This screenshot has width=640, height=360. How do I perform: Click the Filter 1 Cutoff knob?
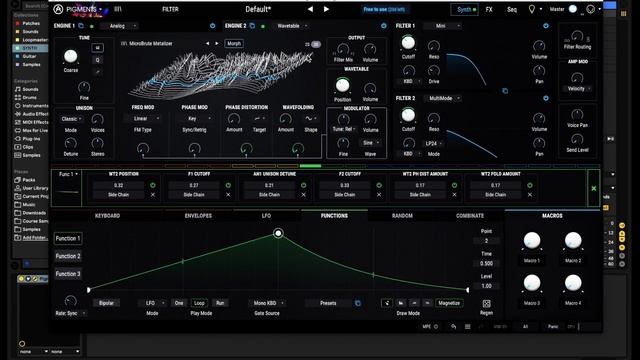408,42
